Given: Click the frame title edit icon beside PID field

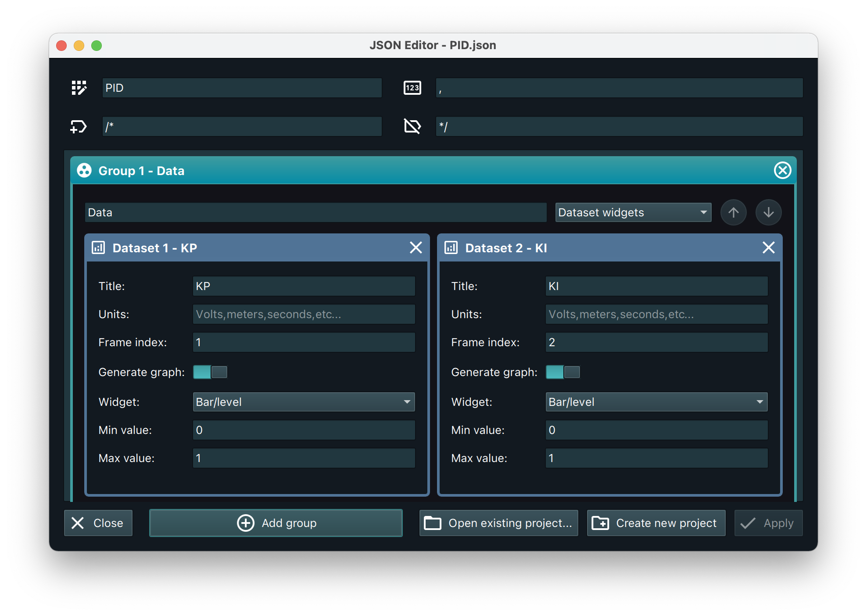Looking at the screenshot, I should [x=79, y=88].
